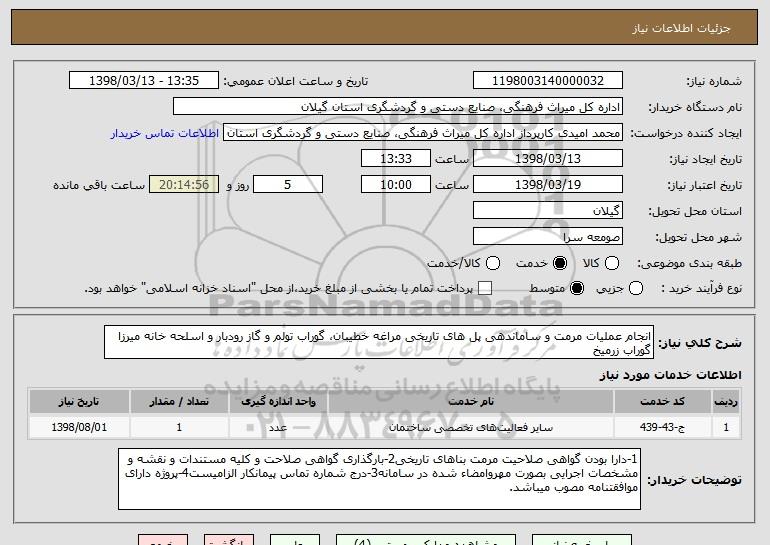Click the شهر محل تحویل field صومعه سرا
Image resolution: width=770 pixels, height=545 pixels.
point(548,237)
